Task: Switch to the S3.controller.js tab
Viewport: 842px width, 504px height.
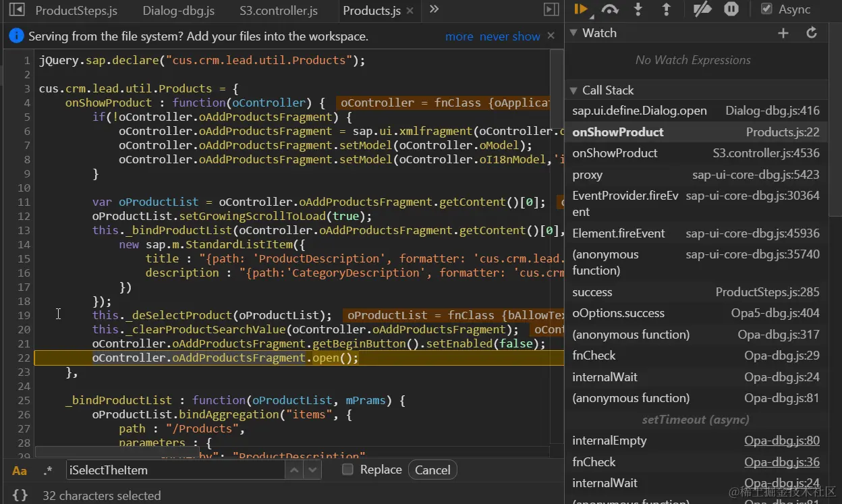Action: (279, 10)
